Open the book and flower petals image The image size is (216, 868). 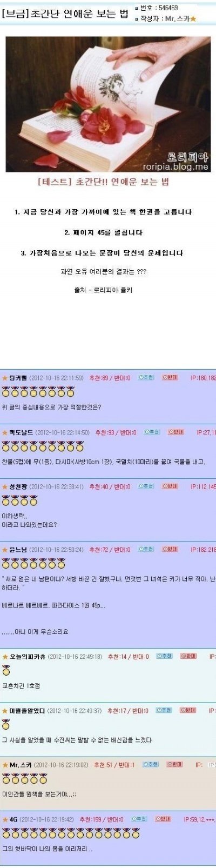[x=108, y=104]
